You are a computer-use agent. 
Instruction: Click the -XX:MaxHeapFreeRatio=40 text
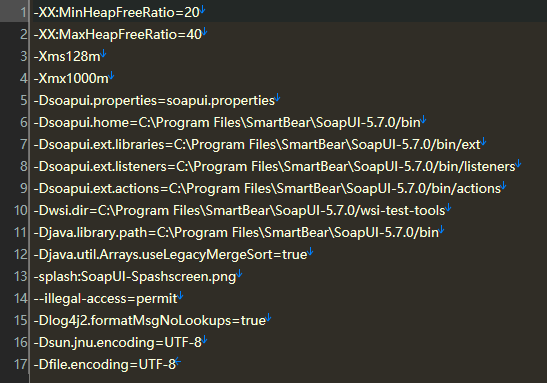click(x=118, y=35)
